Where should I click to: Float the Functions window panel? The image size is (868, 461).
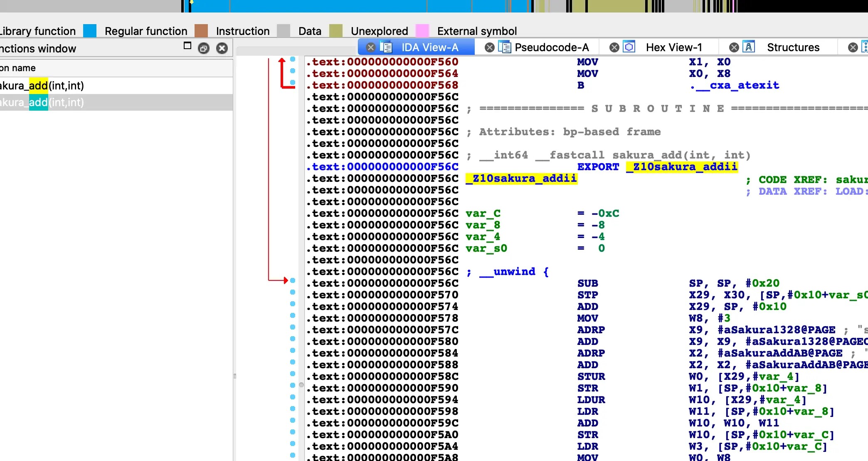pos(187,46)
